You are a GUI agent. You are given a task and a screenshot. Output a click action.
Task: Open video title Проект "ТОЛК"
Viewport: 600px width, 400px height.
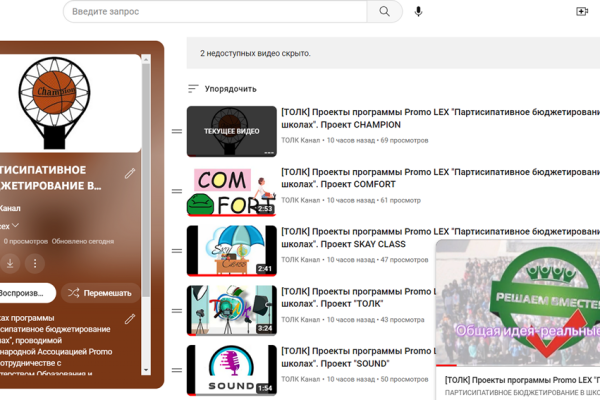[358, 297]
